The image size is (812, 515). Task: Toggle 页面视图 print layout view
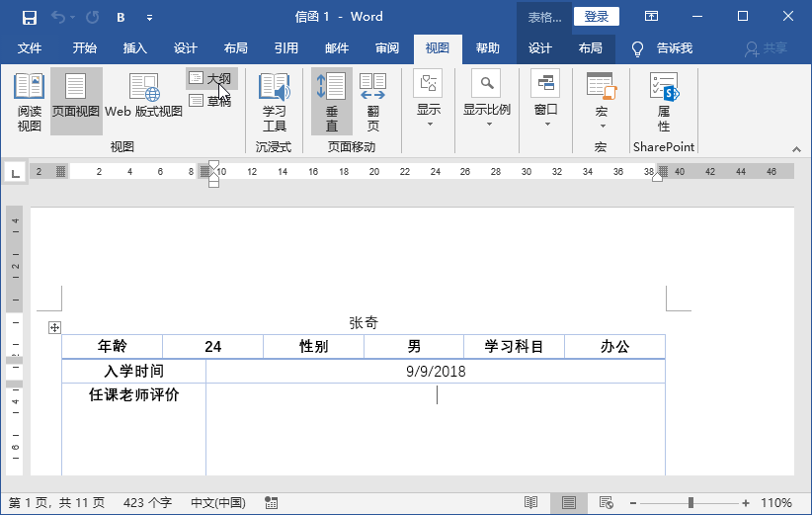tap(76, 102)
